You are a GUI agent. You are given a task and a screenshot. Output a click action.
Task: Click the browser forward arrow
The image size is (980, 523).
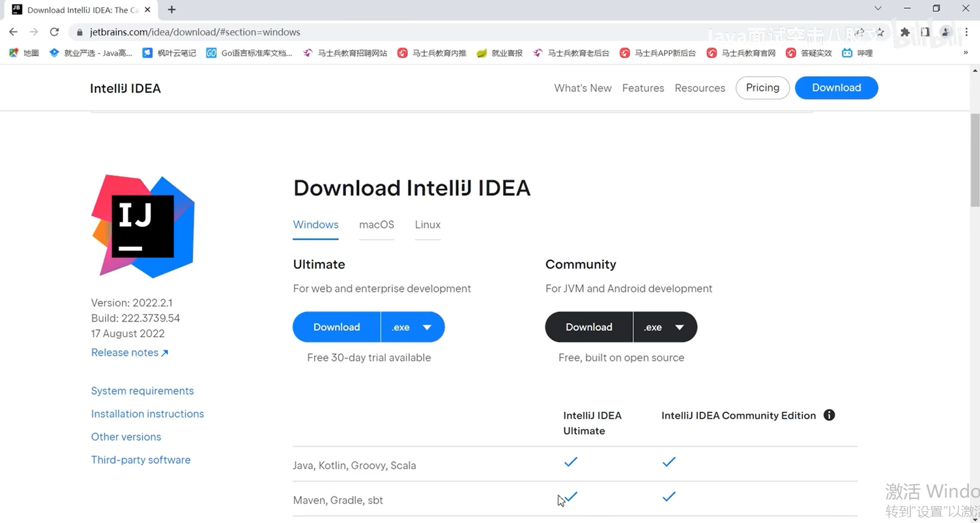(x=34, y=32)
